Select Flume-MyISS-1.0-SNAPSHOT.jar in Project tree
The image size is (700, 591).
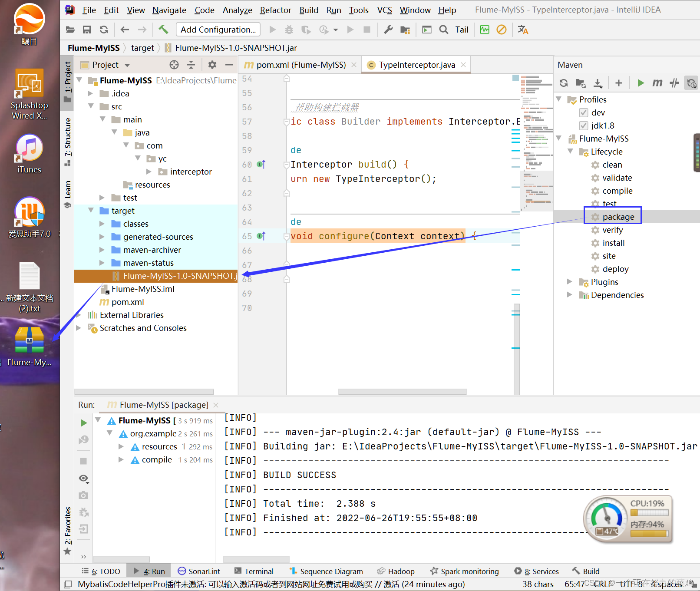point(156,276)
